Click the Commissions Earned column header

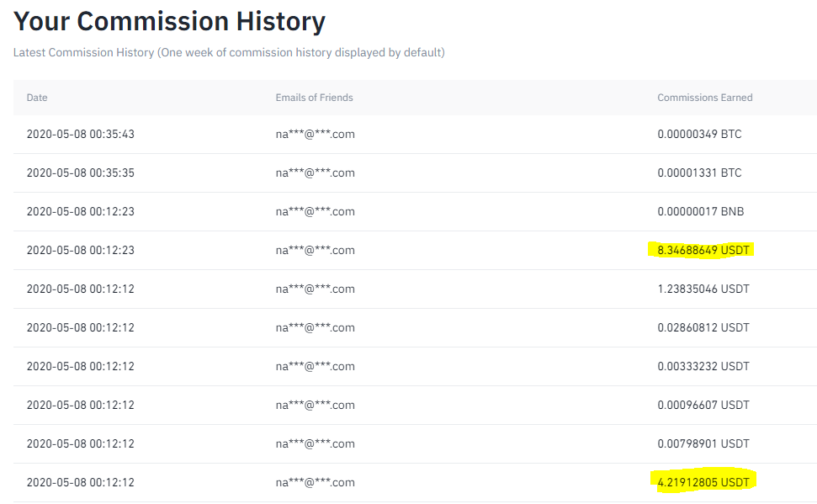pos(704,98)
